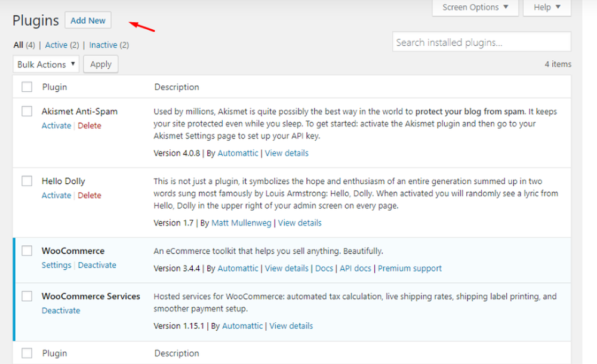Check the Akismet Anti-Spam checkbox
The width and height of the screenshot is (597, 364).
27,111
